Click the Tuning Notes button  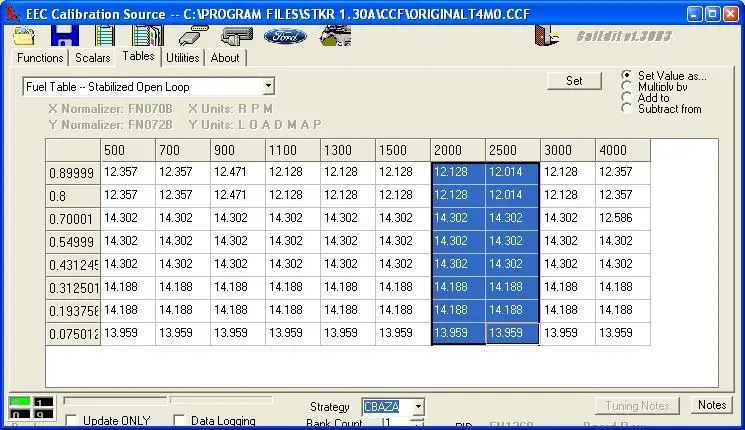[x=637, y=406]
